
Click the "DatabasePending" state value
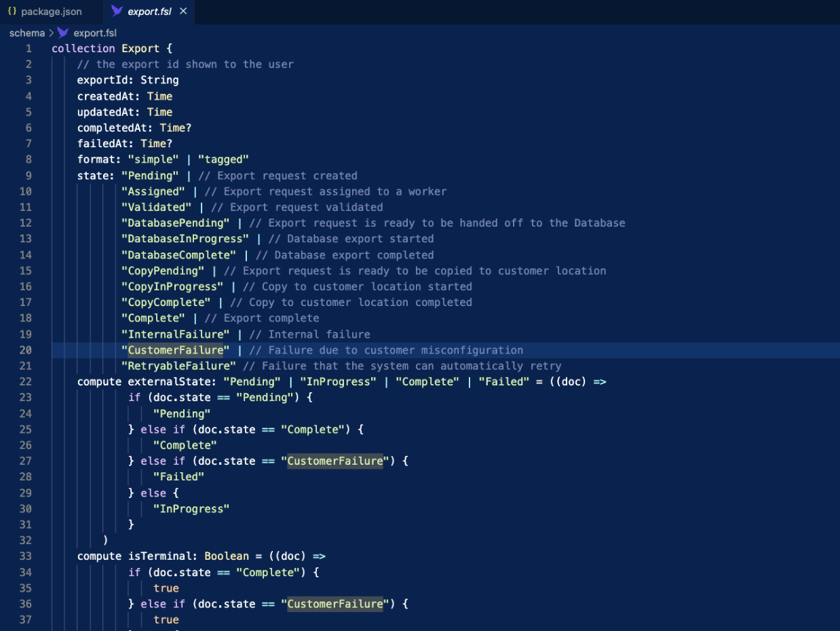[x=176, y=223]
